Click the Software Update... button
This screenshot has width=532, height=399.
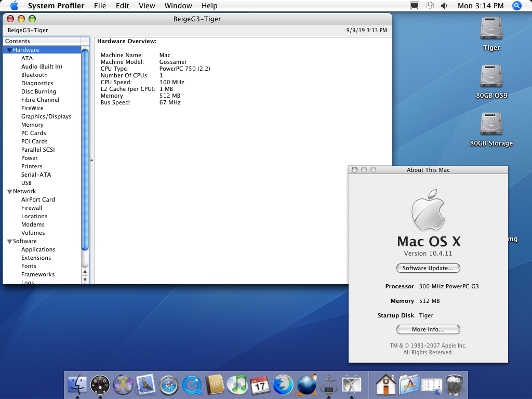click(428, 268)
